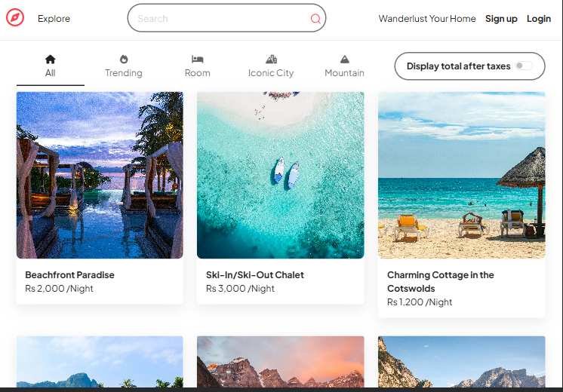Select the Room bed icon
This screenshot has height=392, width=563.
tap(197, 59)
